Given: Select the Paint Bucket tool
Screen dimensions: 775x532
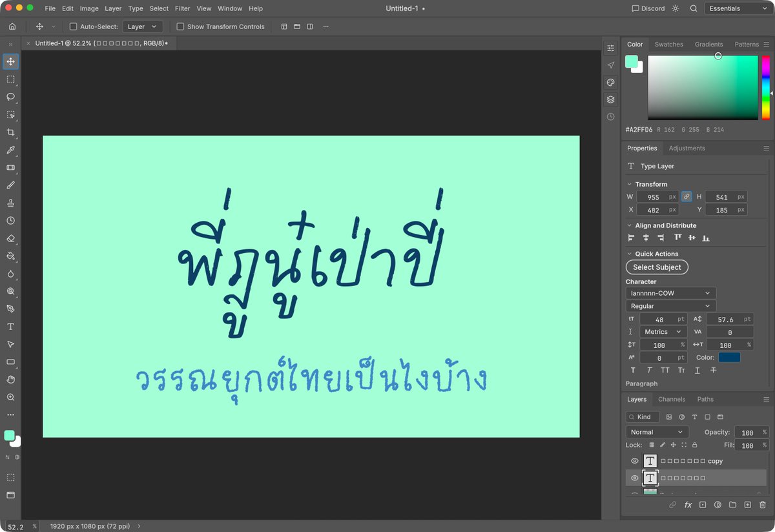Looking at the screenshot, I should pyautogui.click(x=10, y=256).
